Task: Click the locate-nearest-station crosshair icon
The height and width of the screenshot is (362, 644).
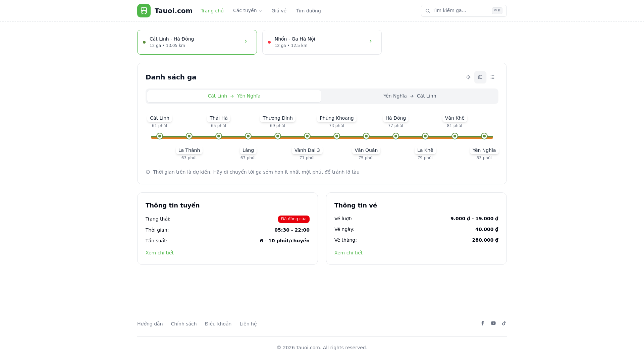Action: click(468, 77)
